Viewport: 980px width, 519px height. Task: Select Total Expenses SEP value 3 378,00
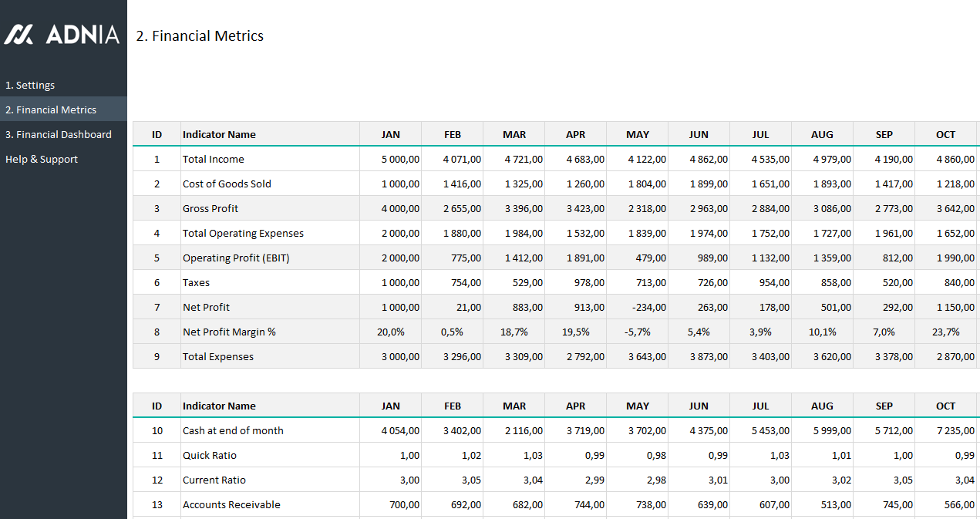[x=894, y=357]
